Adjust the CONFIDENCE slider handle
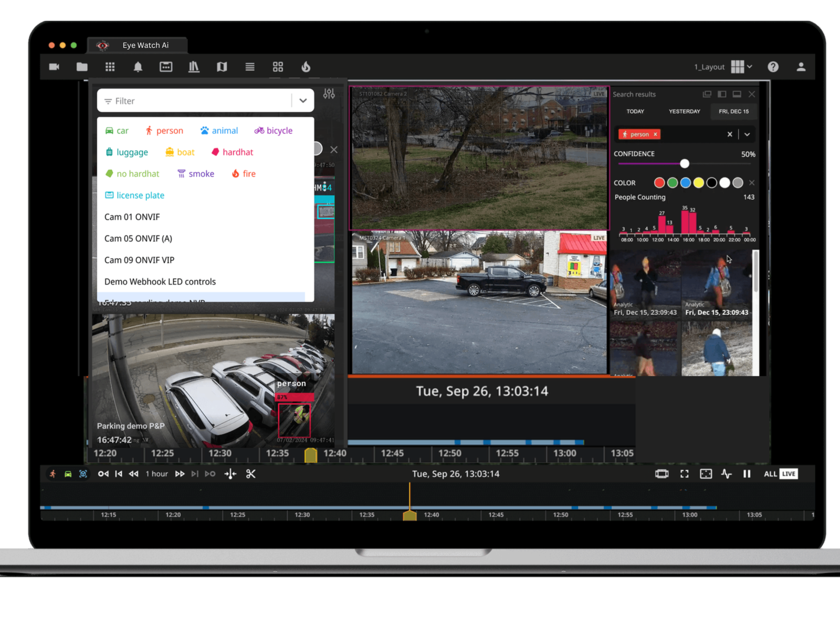 click(685, 164)
